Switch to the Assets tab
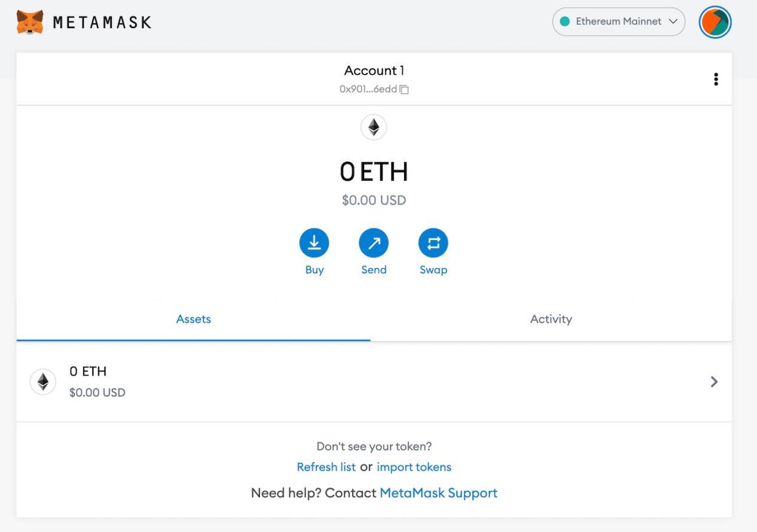Viewport: 757px width, 532px height. pyautogui.click(x=193, y=319)
